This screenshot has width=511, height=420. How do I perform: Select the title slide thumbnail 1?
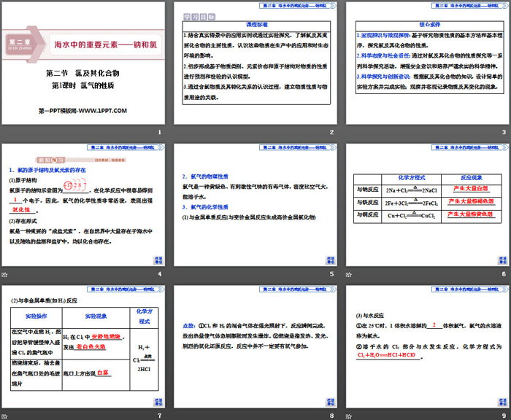(x=83, y=63)
